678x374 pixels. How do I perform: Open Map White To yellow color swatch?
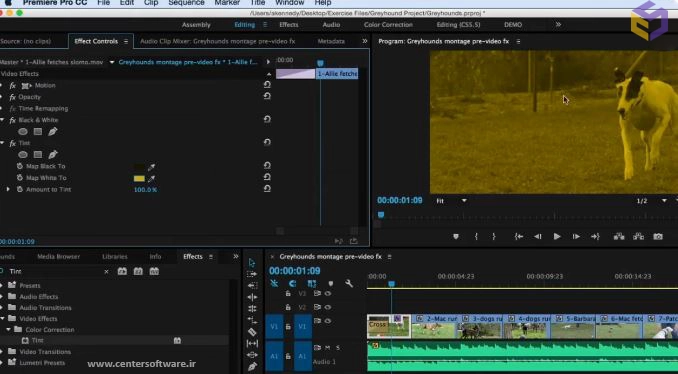[x=139, y=178]
